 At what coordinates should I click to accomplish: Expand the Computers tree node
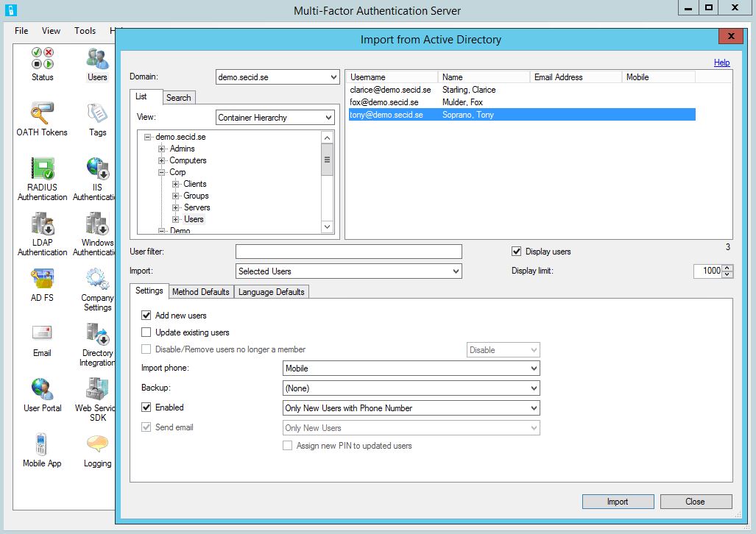161,160
